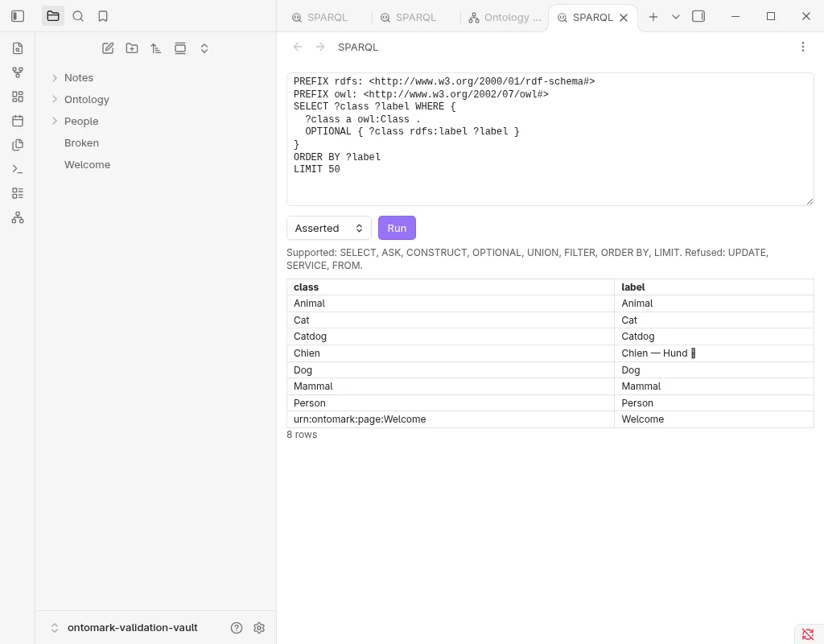Open the file explorer folder icon
Viewport: 824px width, 644px height.
coord(53,16)
